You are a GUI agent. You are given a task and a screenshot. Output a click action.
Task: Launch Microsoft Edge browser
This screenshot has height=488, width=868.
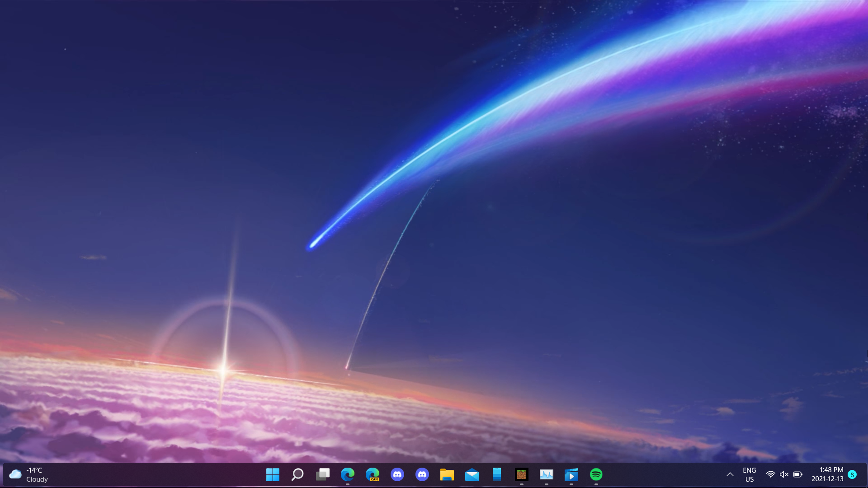[347, 474]
